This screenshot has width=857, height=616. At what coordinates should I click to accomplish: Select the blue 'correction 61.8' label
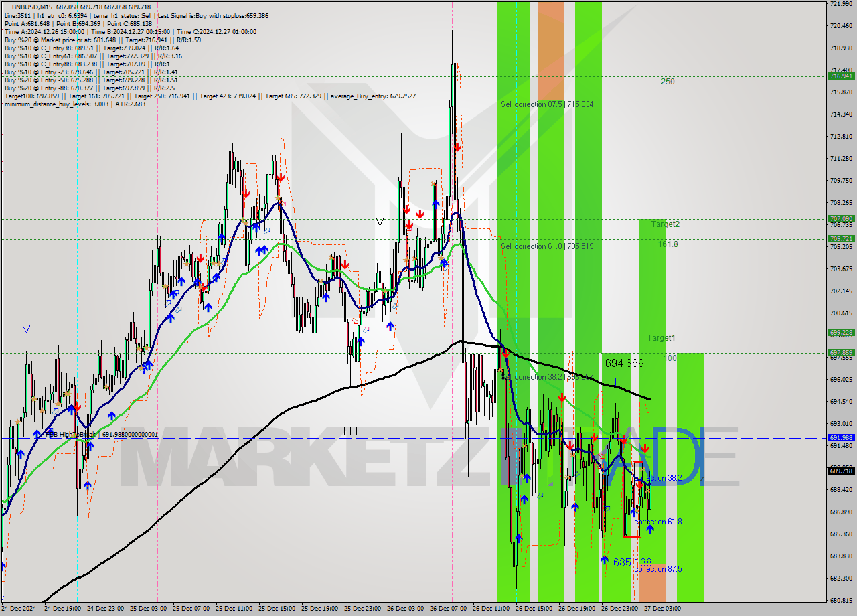click(x=658, y=522)
